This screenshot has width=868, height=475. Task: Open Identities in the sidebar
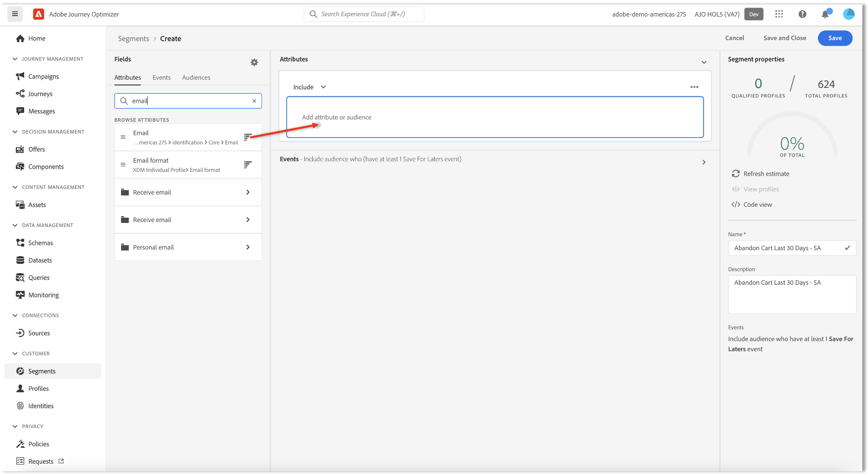35,406
